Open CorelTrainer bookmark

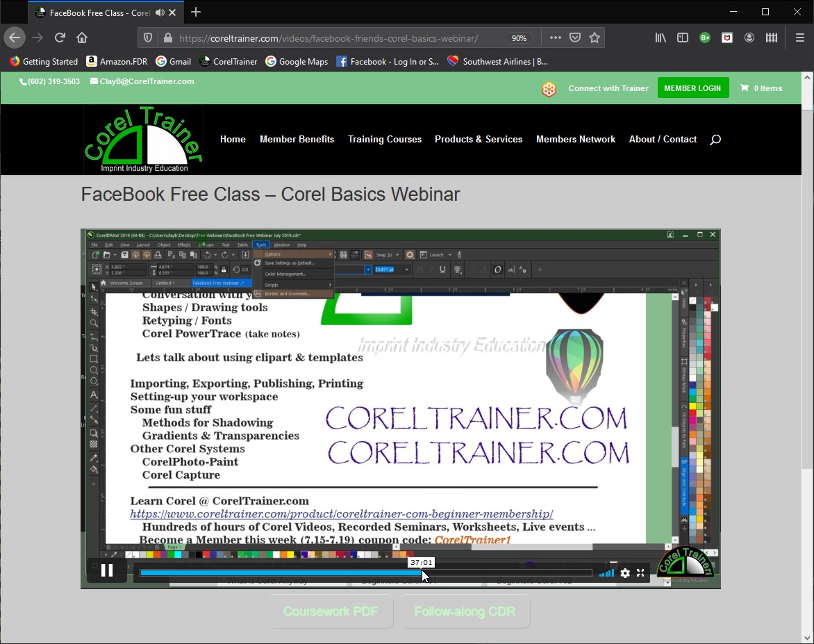229,61
